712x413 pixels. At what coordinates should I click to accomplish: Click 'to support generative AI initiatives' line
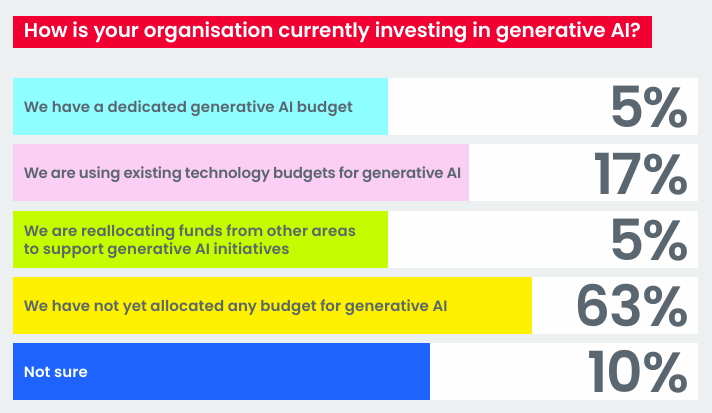click(156, 249)
